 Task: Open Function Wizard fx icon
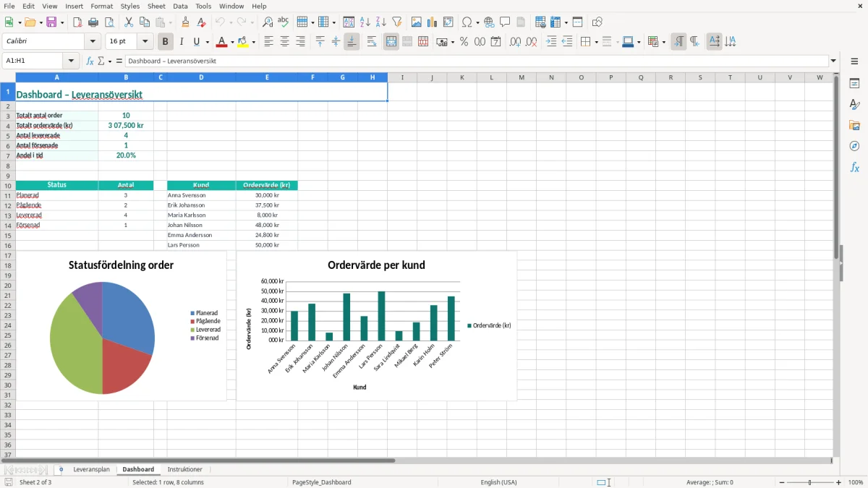(x=90, y=61)
